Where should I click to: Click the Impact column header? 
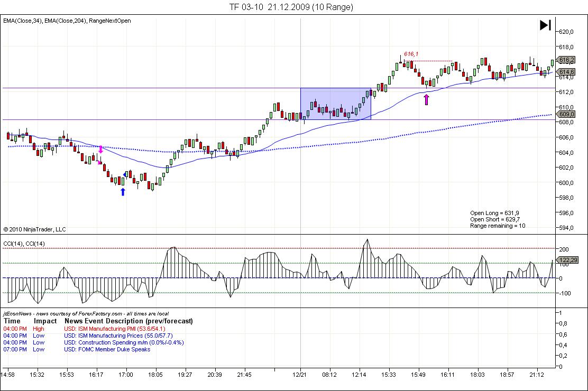coord(45,321)
